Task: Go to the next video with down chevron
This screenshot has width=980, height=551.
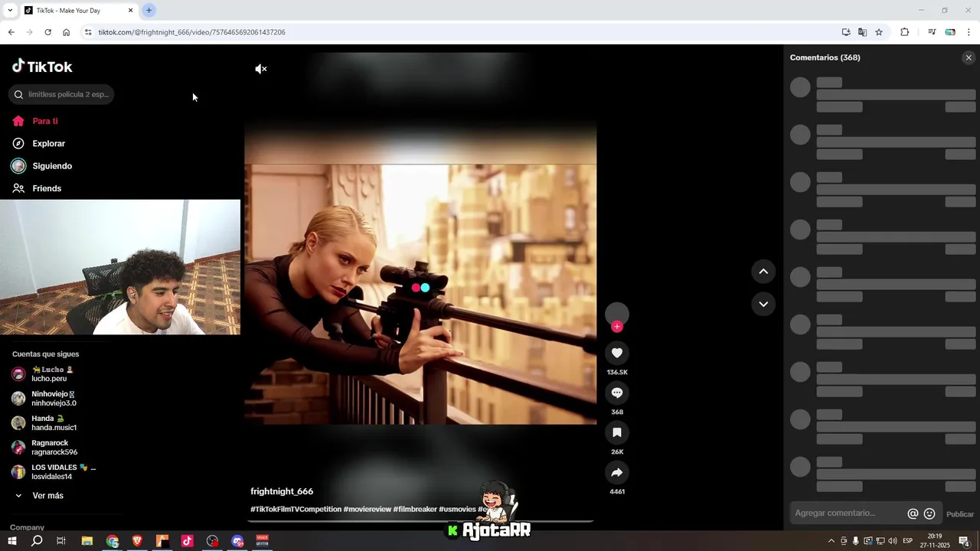Action: click(x=763, y=304)
